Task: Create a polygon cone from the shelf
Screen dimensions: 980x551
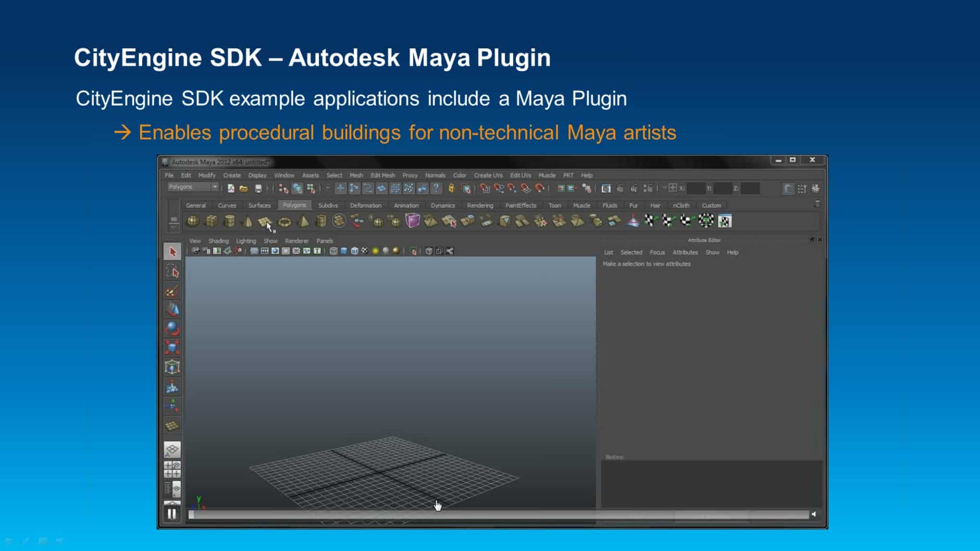Action: pos(247,222)
